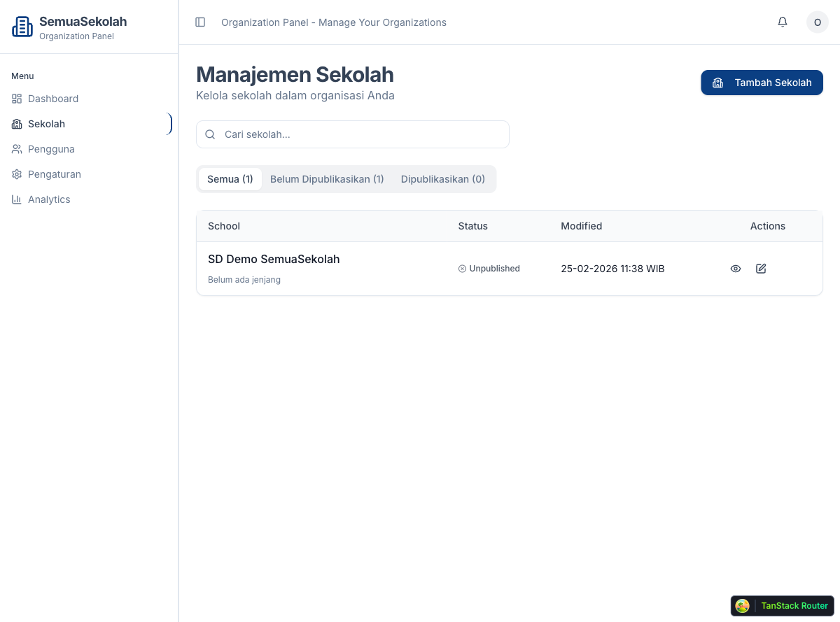840x622 pixels.
Task: View SD Demo SemuaSekolah eye icon
Action: pos(736,269)
